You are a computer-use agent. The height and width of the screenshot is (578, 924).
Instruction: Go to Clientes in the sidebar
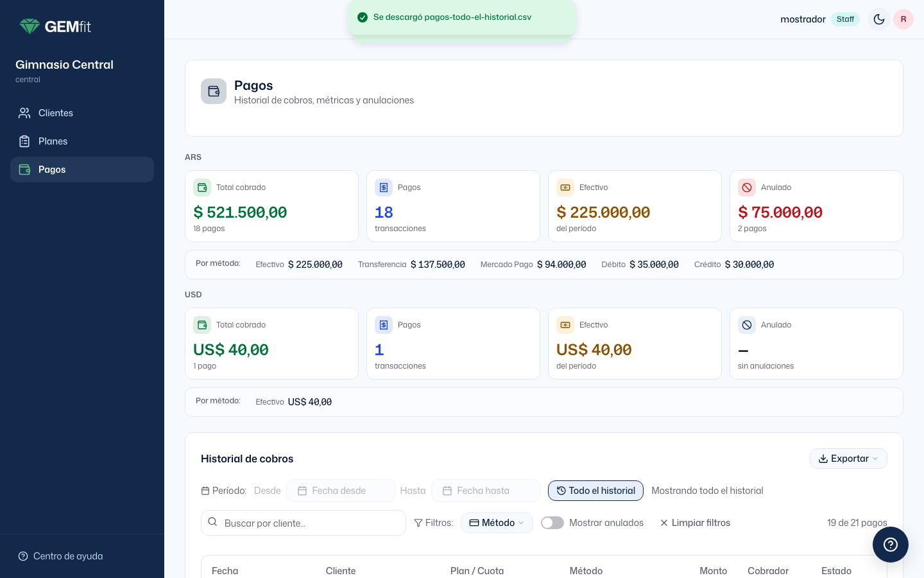(82, 113)
